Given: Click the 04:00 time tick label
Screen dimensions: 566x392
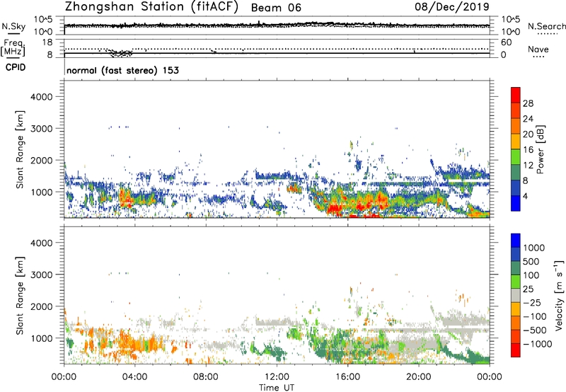Looking at the screenshot, I should pos(134,377).
